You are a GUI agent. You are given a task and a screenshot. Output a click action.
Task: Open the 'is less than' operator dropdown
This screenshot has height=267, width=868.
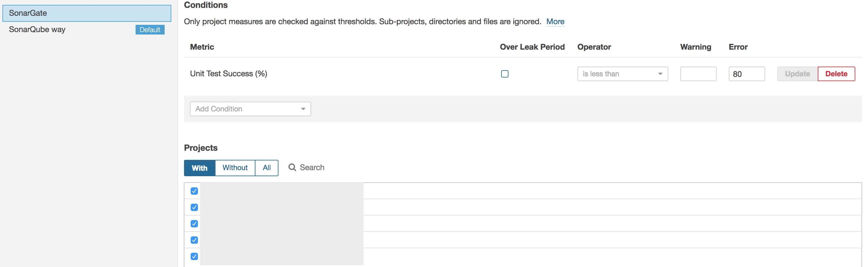[x=622, y=74]
